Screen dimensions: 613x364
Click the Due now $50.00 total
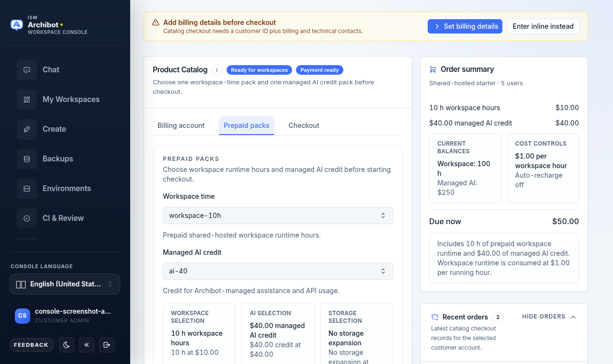pyautogui.click(x=504, y=222)
